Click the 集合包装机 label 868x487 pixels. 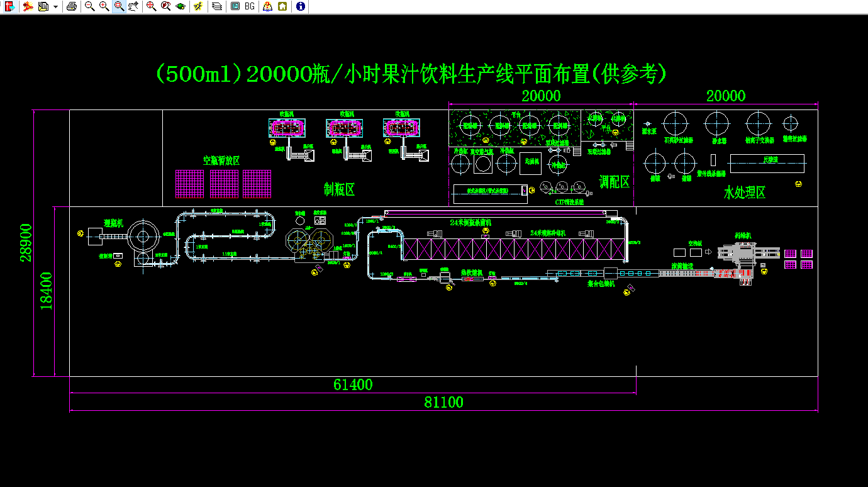(x=603, y=284)
